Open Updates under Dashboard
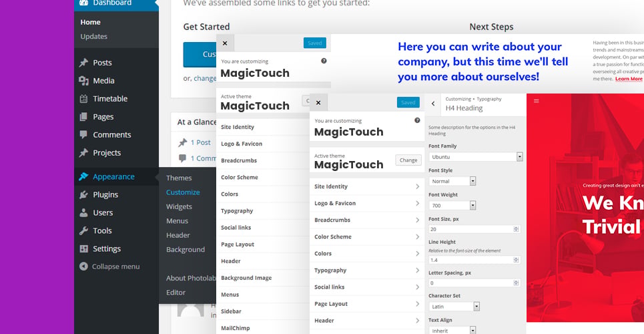The width and height of the screenshot is (644, 334). (x=93, y=36)
